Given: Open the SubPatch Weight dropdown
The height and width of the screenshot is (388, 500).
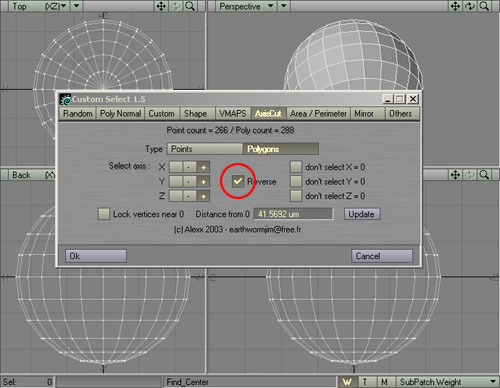Looking at the screenshot, I should tap(447, 382).
